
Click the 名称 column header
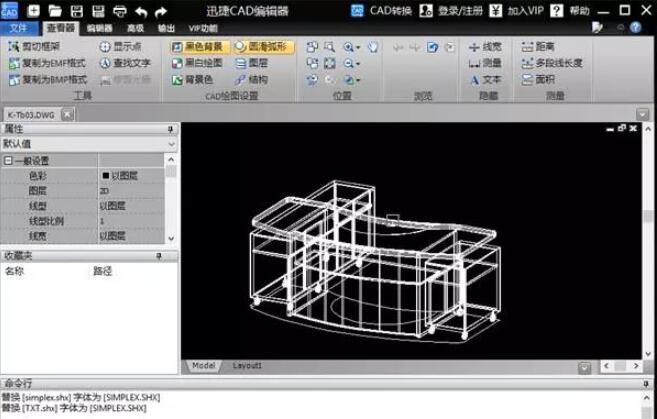pyautogui.click(x=15, y=271)
